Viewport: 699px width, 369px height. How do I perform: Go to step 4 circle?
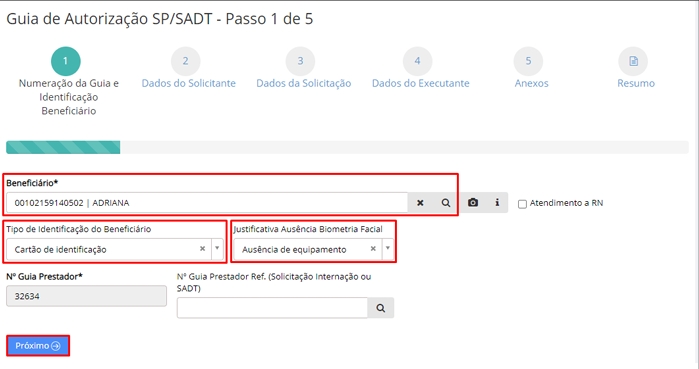click(x=417, y=61)
